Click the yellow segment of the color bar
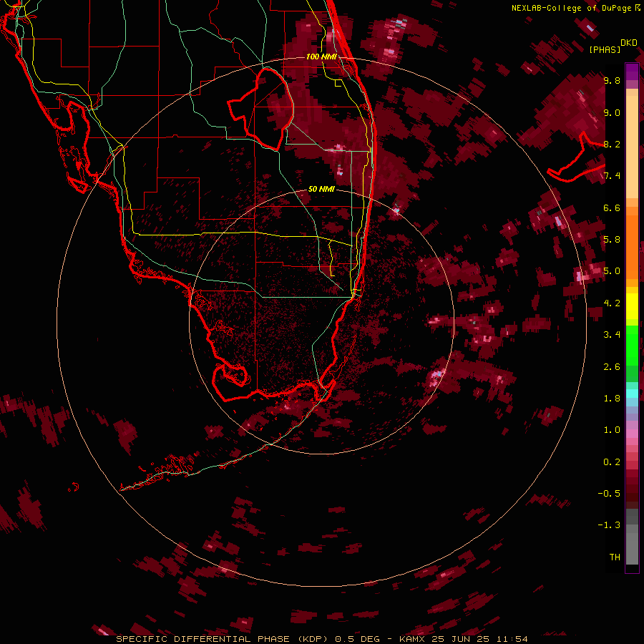This screenshot has height=644, width=644. [632, 306]
